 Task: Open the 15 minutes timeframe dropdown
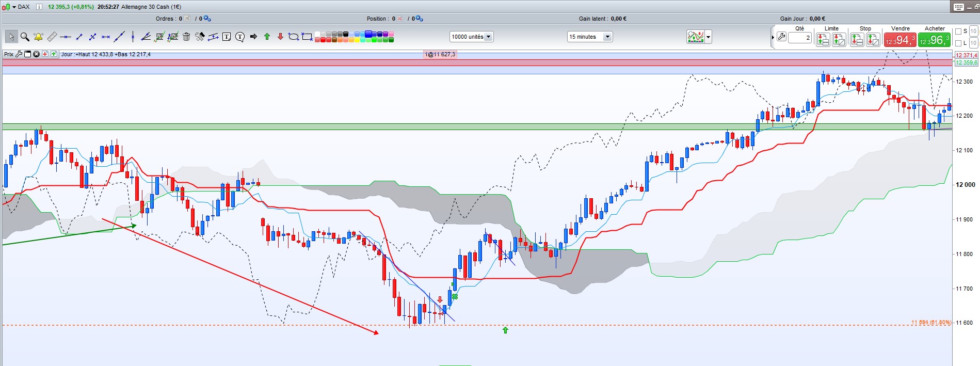[x=589, y=37]
